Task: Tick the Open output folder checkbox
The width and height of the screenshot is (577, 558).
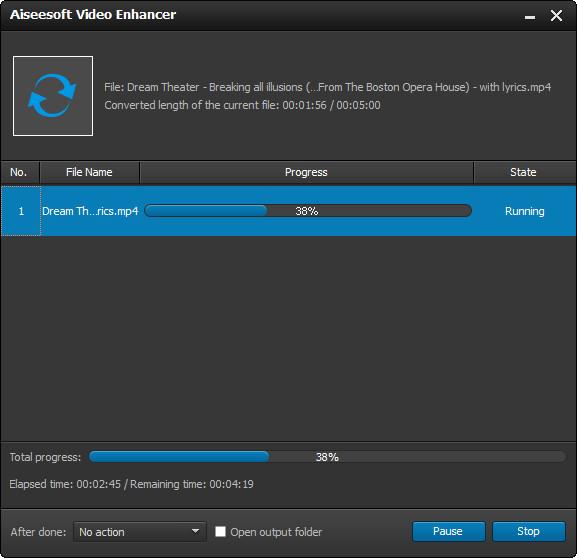Action: [220, 531]
